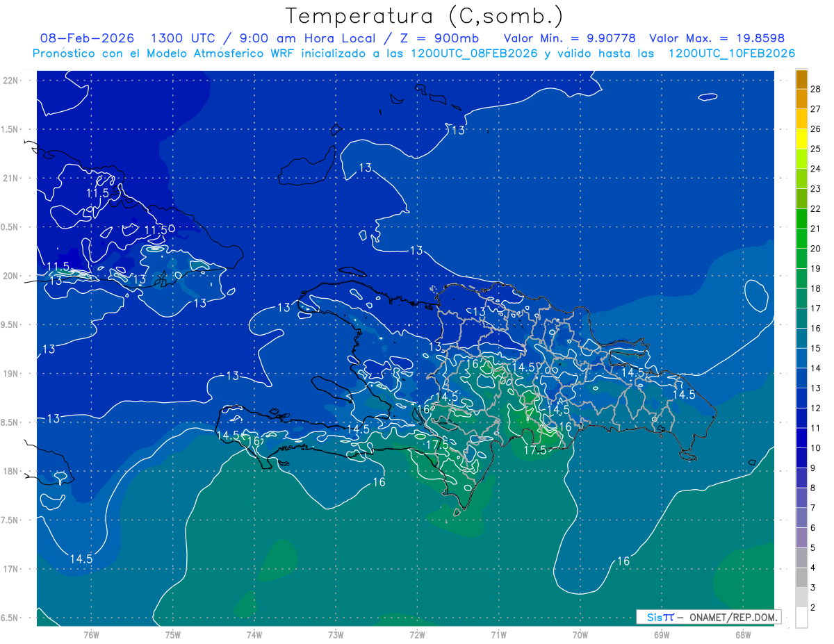Click the '68W' longitude axis label
This screenshot has height=644, width=834.
743,634
